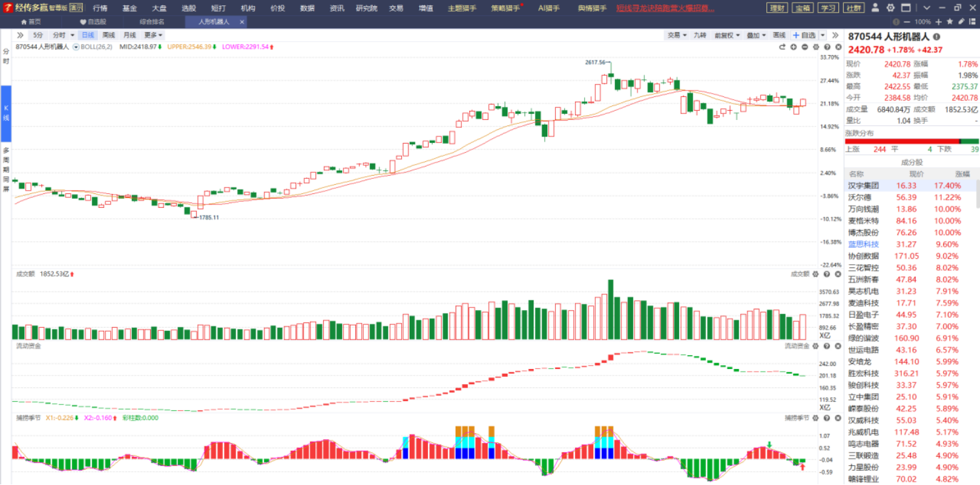Open the BOLL indicator selector arrow
The width and height of the screenshot is (980, 485).
(76, 47)
